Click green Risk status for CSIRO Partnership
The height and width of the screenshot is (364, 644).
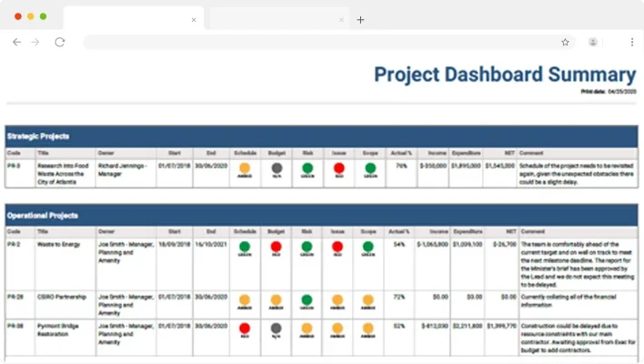coord(307,300)
